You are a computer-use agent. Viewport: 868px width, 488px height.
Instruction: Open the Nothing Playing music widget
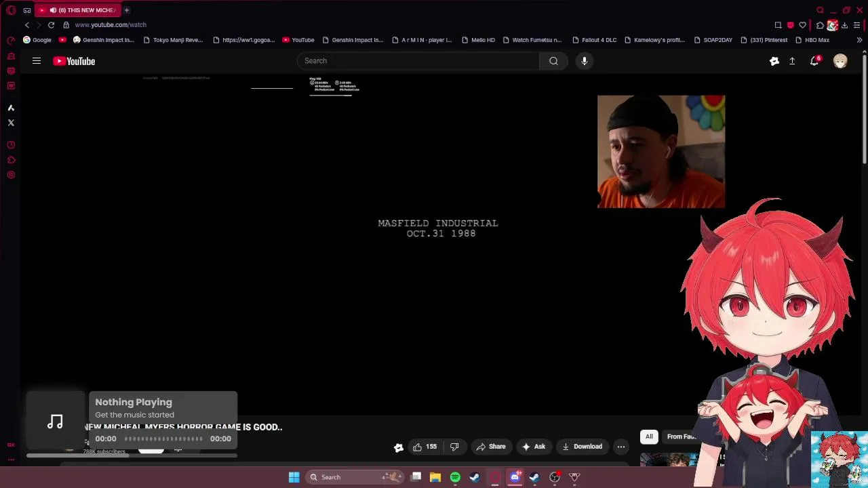click(x=132, y=422)
